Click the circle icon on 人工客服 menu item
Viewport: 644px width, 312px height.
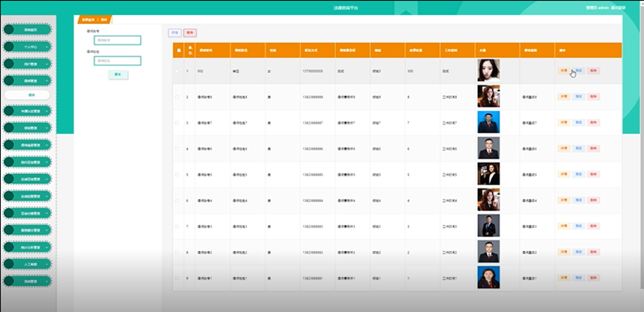point(9,264)
